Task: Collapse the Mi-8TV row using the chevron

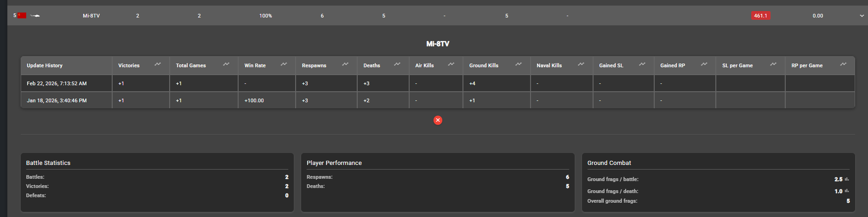Action: 862,16
